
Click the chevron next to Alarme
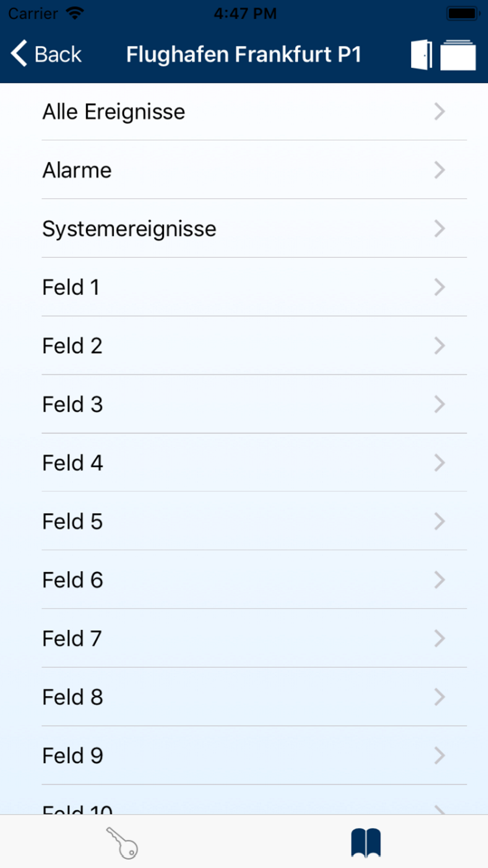[x=439, y=170]
